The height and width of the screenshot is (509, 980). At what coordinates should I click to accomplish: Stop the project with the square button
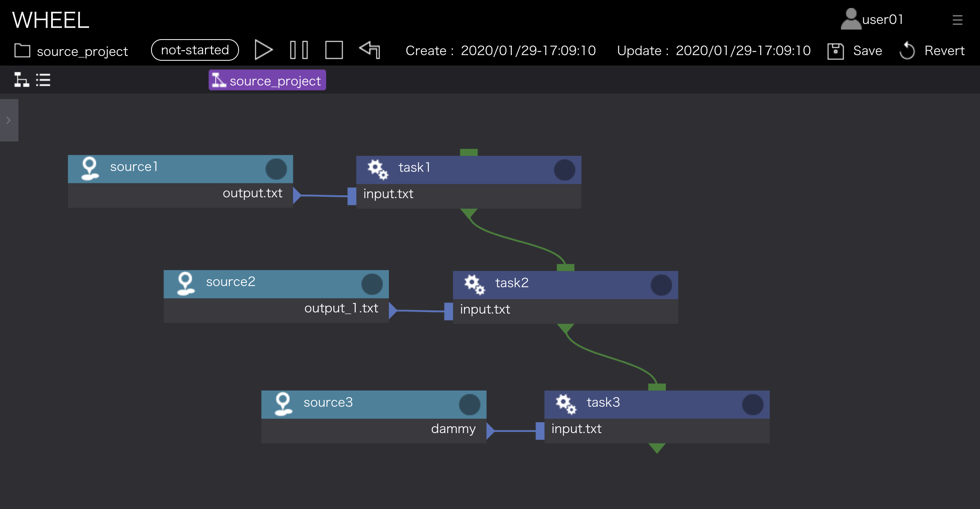(334, 50)
